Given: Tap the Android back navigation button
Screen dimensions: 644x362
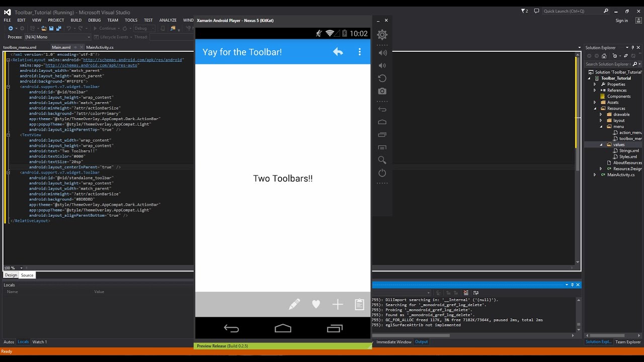Looking at the screenshot, I should click(x=231, y=328).
